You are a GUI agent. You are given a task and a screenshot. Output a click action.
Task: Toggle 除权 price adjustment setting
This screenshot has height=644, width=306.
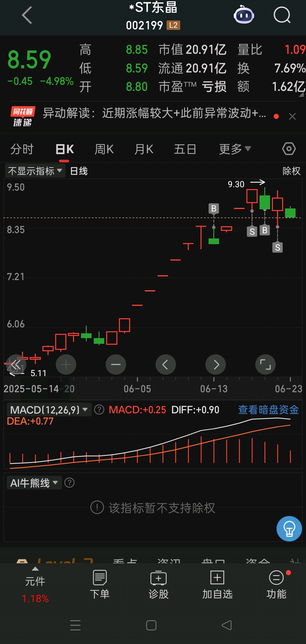click(292, 171)
